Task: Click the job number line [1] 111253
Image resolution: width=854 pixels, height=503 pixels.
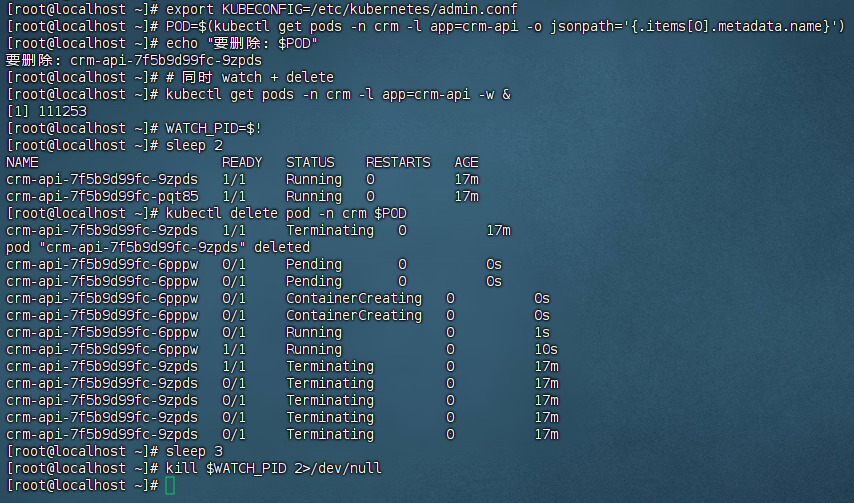Action: 46,111
